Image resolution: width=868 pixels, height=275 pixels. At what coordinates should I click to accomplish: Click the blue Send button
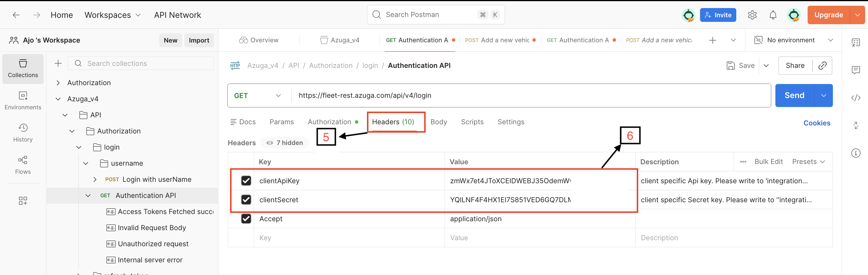tap(794, 96)
